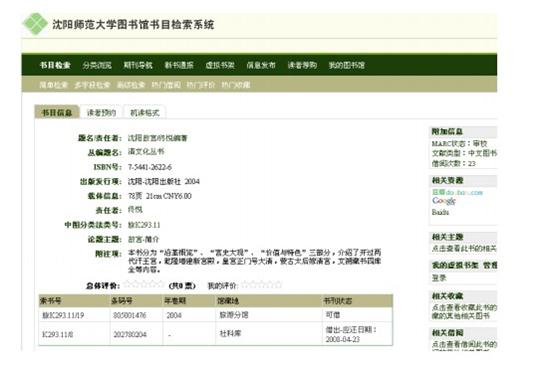Switch to the 读者预约 tab
This screenshot has width=560, height=366.
[101, 112]
